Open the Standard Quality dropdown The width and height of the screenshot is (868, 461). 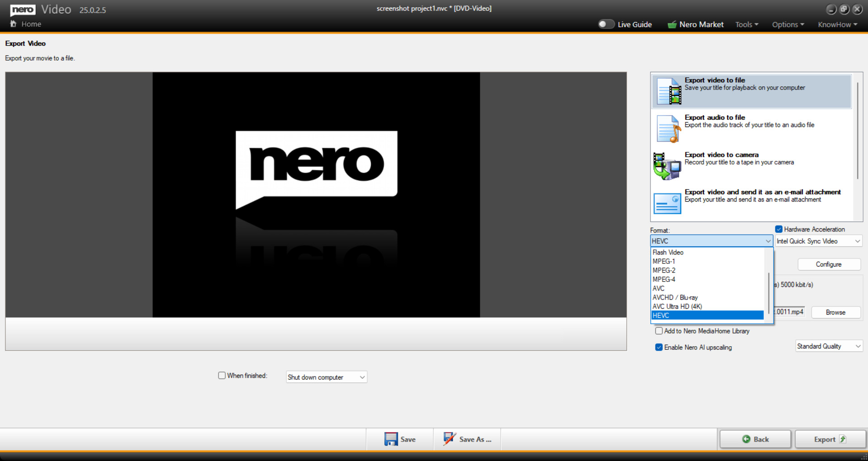829,346
